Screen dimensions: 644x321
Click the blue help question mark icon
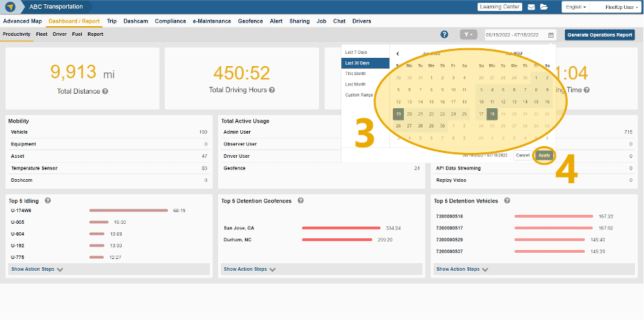[x=444, y=34]
